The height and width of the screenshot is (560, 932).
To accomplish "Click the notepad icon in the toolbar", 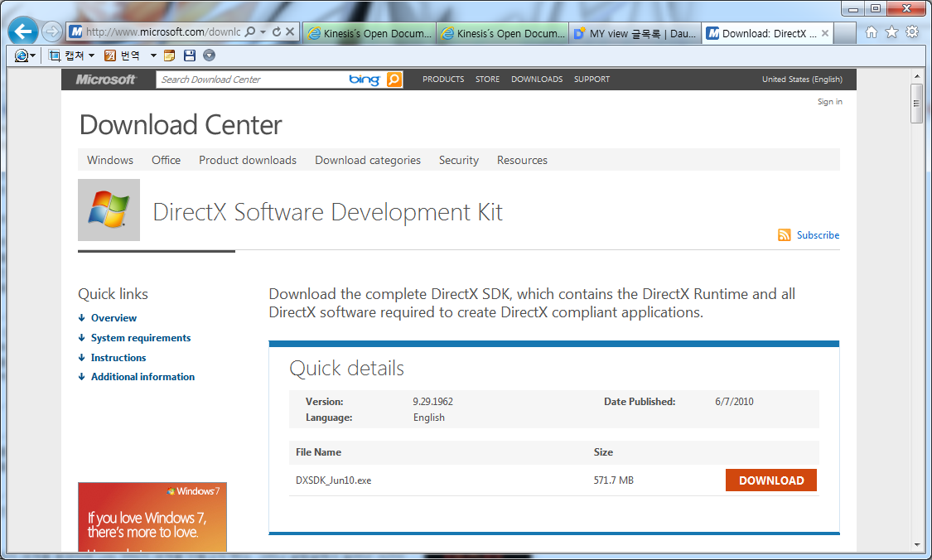I will (169, 56).
